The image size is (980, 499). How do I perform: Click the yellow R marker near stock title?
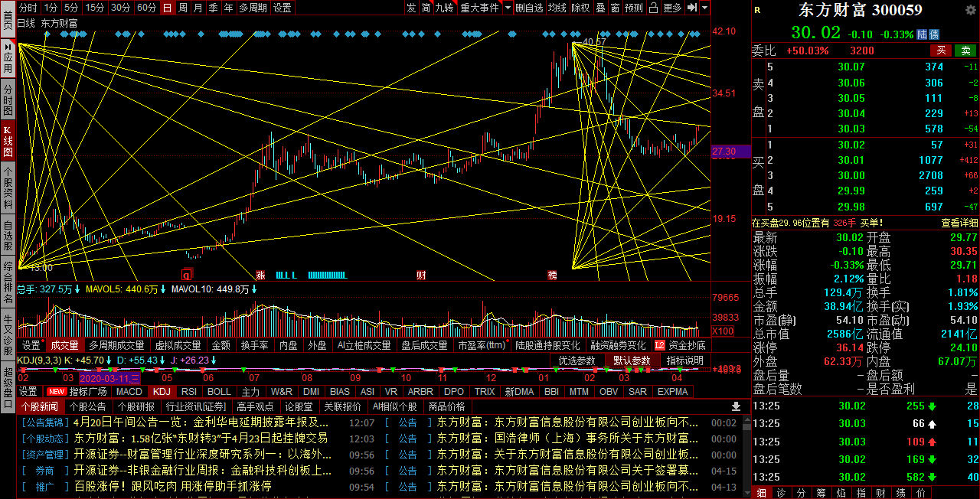pos(757,10)
